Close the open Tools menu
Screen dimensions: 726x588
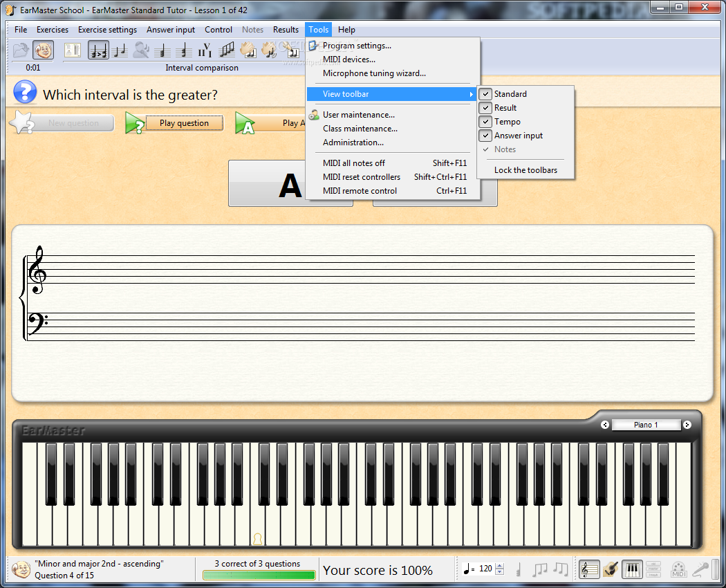319,30
